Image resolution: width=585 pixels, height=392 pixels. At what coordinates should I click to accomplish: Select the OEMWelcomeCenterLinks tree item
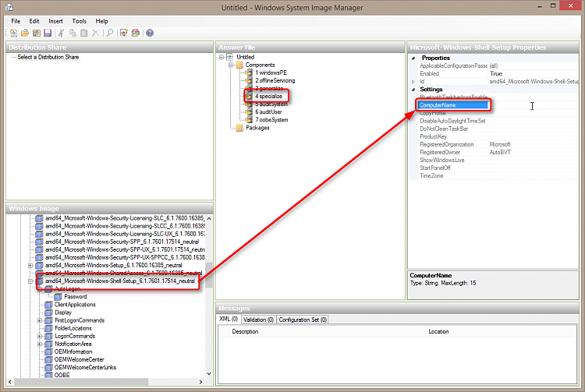[x=86, y=367]
